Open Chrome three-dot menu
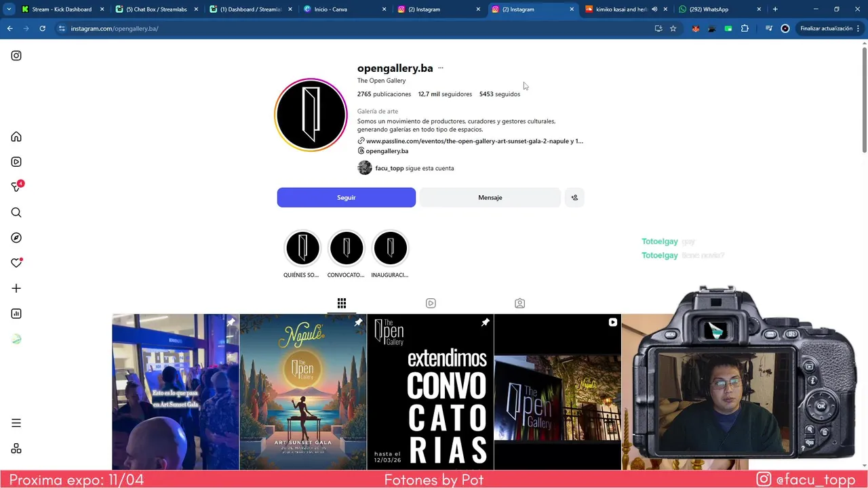This screenshot has height=488, width=868. click(859, 28)
